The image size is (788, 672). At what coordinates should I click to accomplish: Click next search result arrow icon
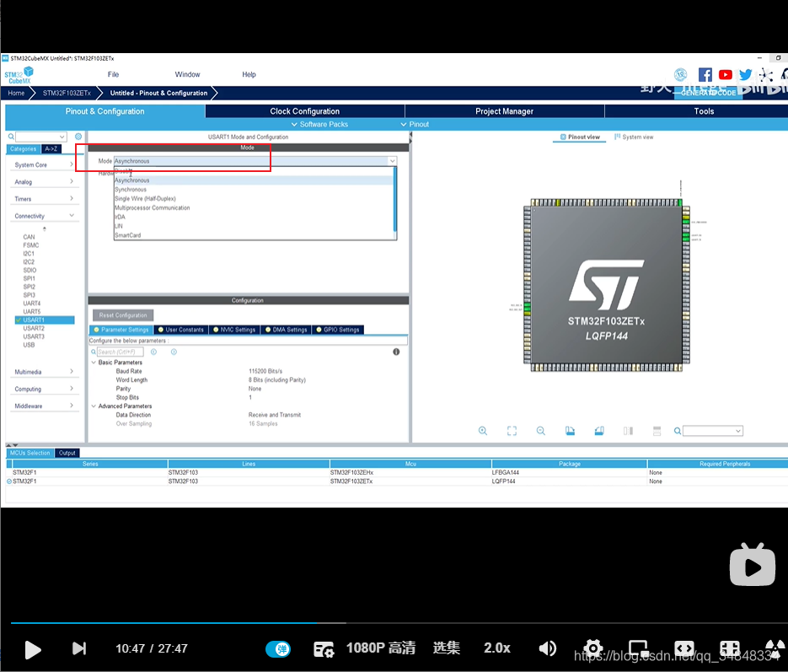click(174, 352)
